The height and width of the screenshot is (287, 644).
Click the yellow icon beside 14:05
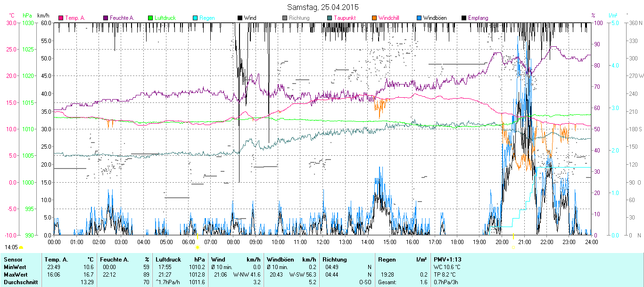coord(21,247)
